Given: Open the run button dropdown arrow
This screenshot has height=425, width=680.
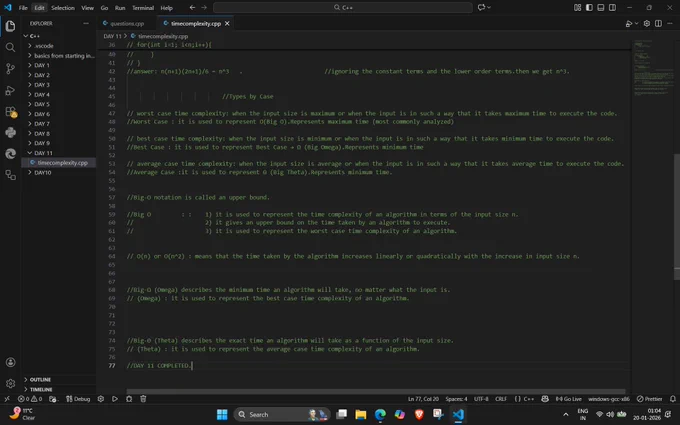Looking at the screenshot, I should point(636,23).
